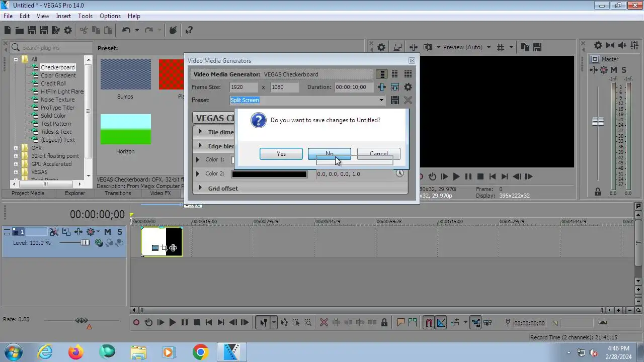Click Copy snapshot to clipboard icon
This screenshot has width=644, height=362.
coord(525,47)
